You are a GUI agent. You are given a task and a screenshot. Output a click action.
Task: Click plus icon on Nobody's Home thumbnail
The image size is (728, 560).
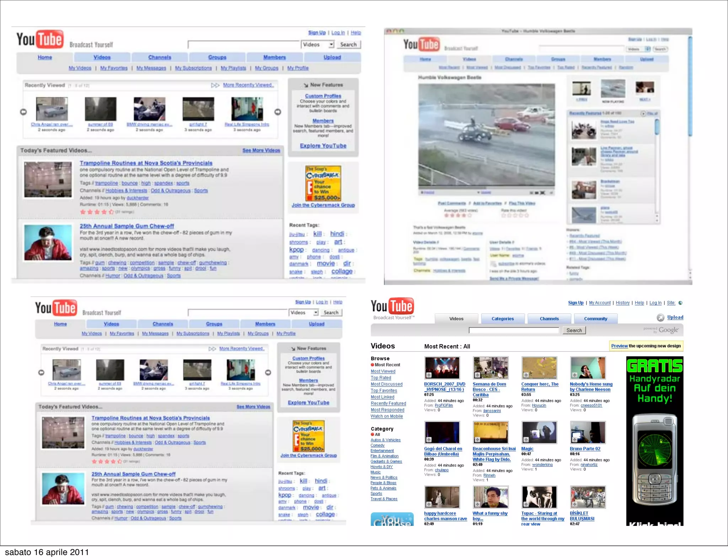coord(575,375)
